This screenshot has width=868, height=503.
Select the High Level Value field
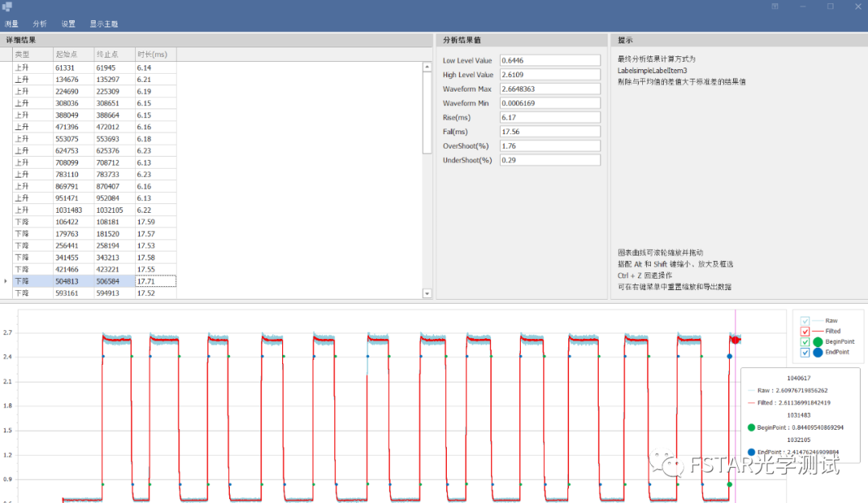click(550, 75)
